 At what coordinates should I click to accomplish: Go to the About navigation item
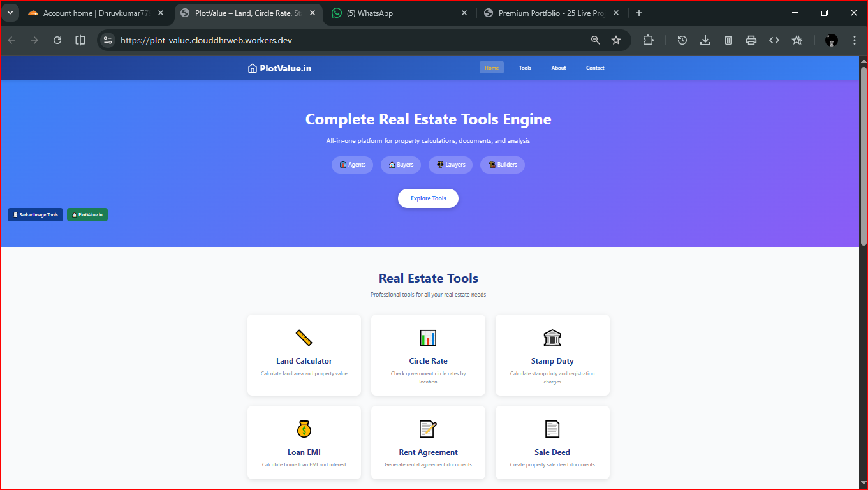tap(559, 68)
